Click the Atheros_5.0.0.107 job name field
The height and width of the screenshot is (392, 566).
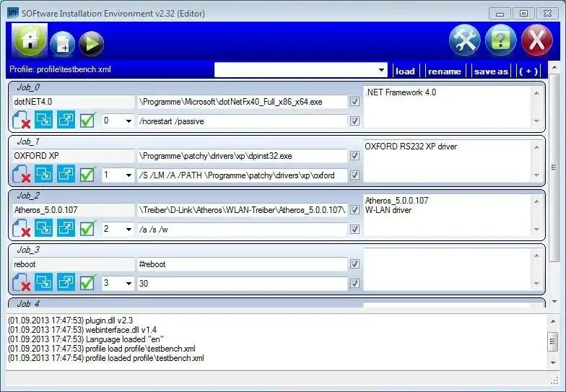coord(74,210)
